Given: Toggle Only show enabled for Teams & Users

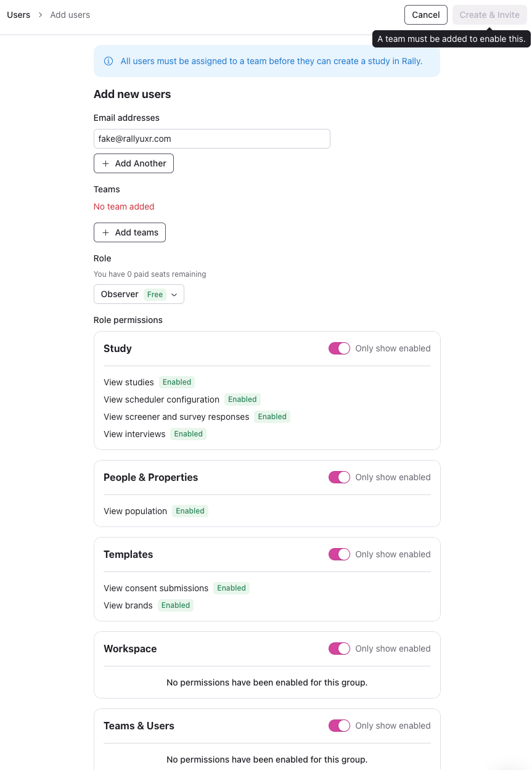Looking at the screenshot, I should [339, 726].
